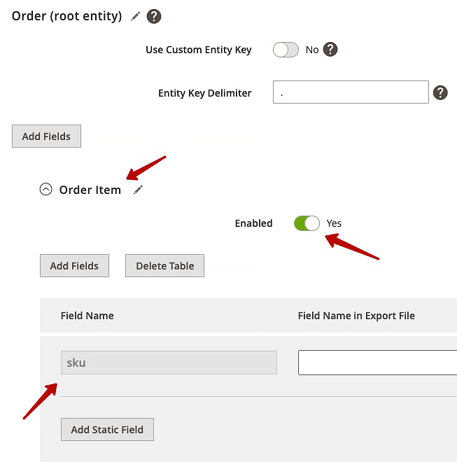
Task: Click the Order (root entity) heading
Action: pos(66,16)
